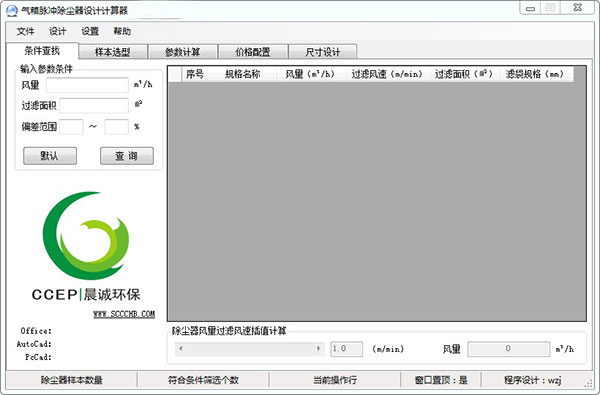Click the Office: label
This screenshot has width=600, height=395.
(36, 331)
